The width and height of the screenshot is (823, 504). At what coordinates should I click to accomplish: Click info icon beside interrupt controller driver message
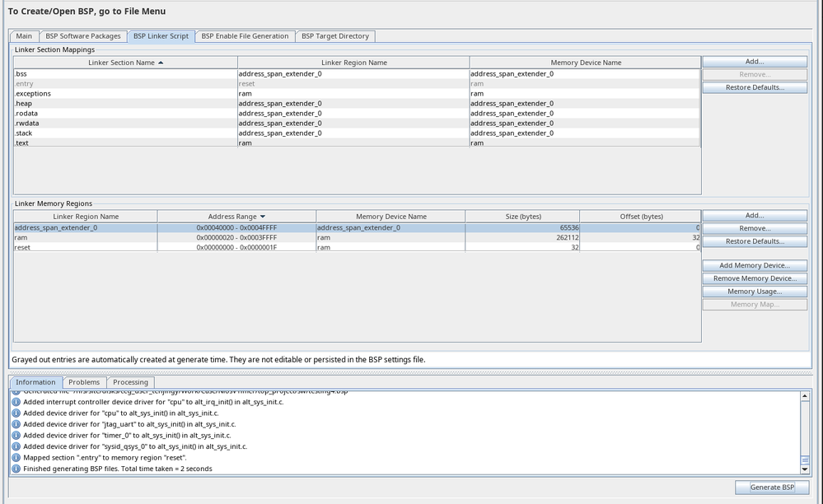point(16,401)
